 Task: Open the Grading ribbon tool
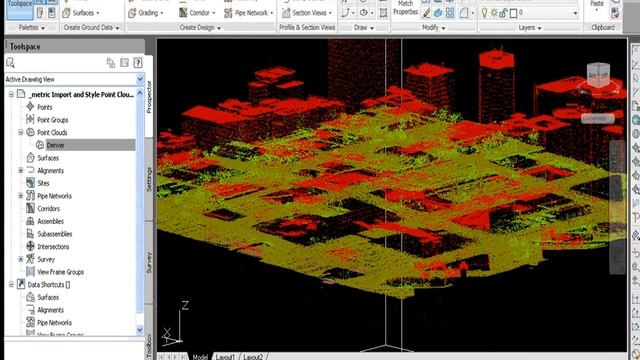click(x=145, y=13)
